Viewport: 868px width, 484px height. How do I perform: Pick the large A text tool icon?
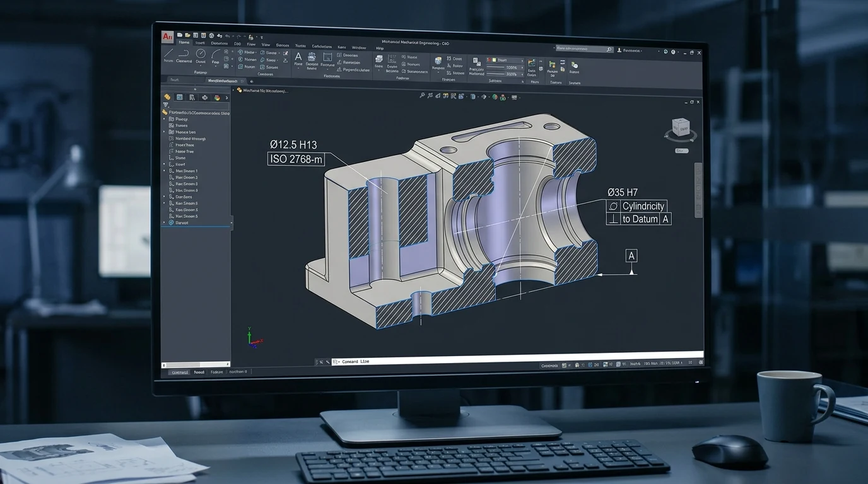point(298,57)
